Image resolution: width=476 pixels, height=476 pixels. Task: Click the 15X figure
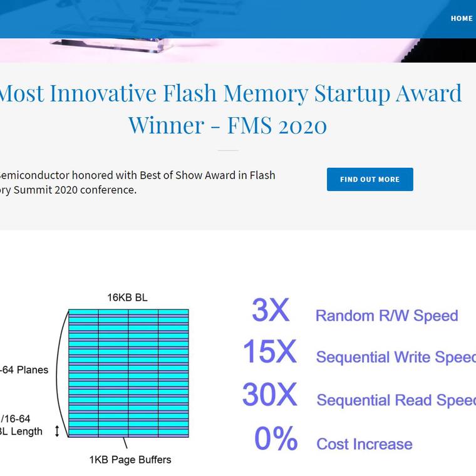tap(269, 351)
